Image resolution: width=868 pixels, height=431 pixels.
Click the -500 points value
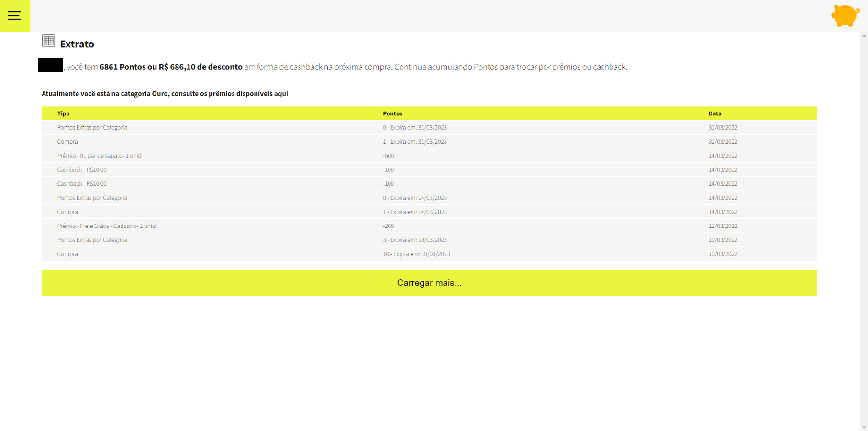click(388, 156)
